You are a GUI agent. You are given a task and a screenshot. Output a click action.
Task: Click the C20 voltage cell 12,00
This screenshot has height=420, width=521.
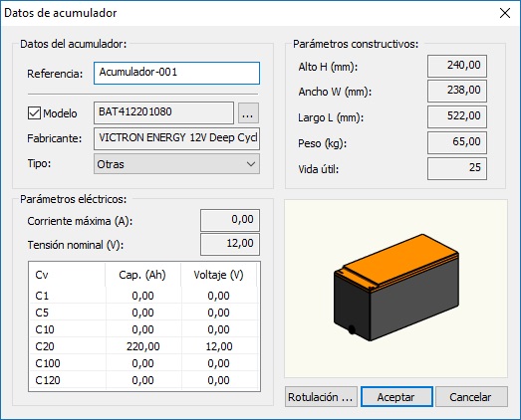219,346
